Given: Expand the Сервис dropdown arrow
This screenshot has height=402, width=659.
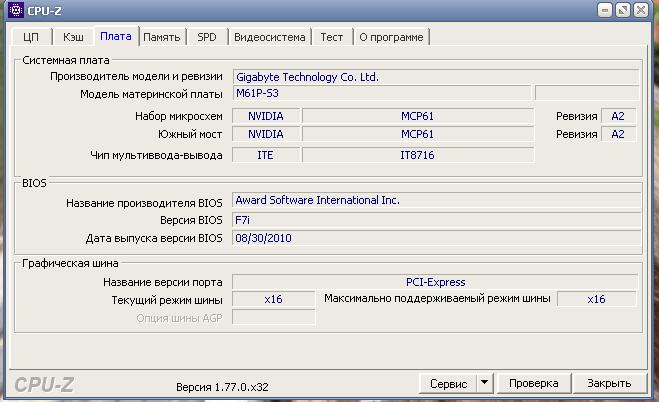Looking at the screenshot, I should click(x=485, y=383).
